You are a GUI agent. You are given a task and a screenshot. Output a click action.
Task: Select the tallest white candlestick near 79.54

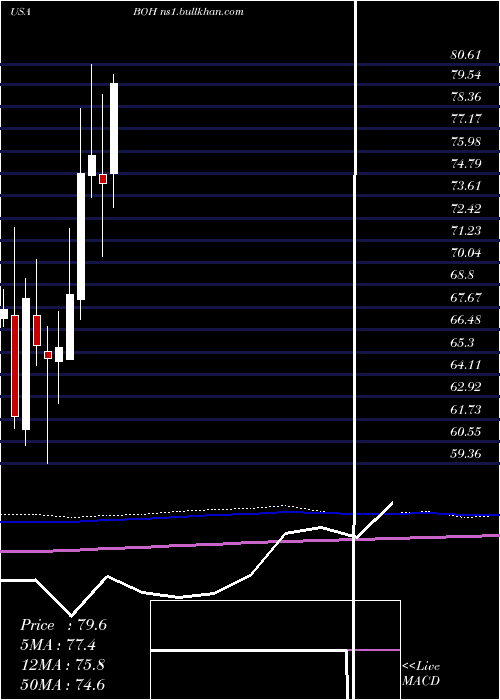[114, 128]
